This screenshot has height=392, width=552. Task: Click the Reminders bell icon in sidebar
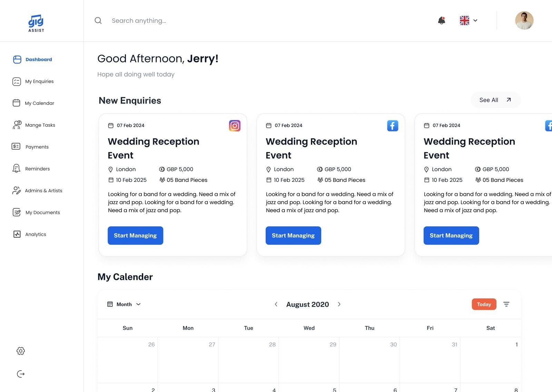(x=16, y=168)
